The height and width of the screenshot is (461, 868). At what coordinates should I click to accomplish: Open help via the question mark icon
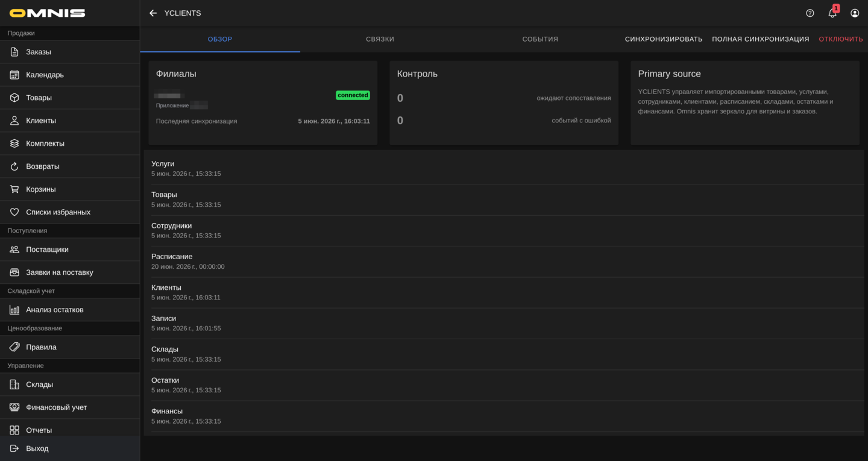(x=810, y=13)
